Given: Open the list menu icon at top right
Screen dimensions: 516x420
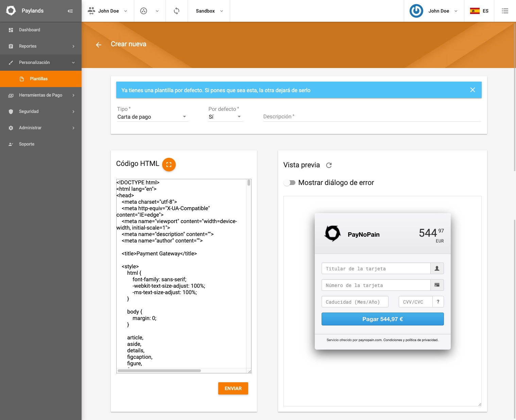Looking at the screenshot, I should click(x=505, y=11).
